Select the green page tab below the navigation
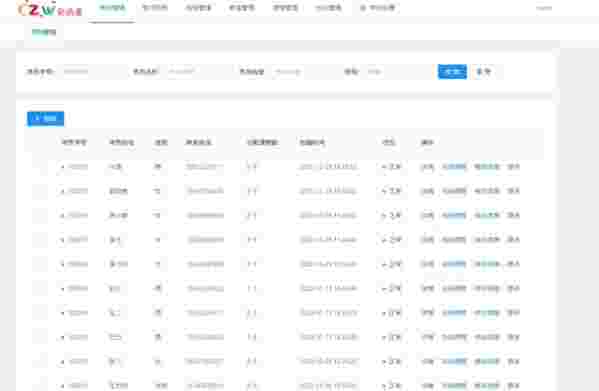Screen dimensions: 599x391 point(44,32)
